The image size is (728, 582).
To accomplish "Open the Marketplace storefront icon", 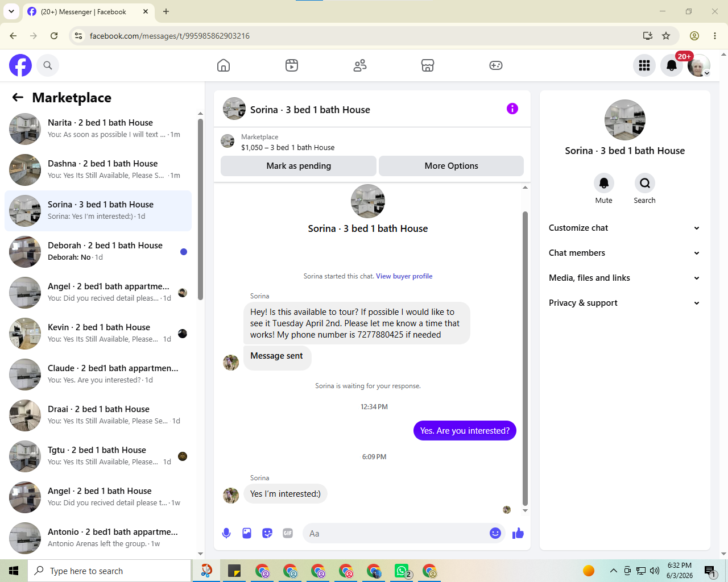I will (428, 65).
